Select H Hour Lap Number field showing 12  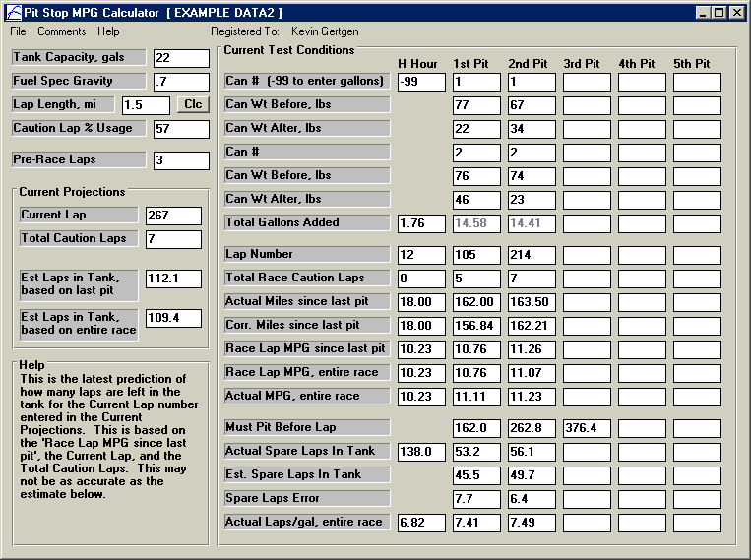pos(421,255)
